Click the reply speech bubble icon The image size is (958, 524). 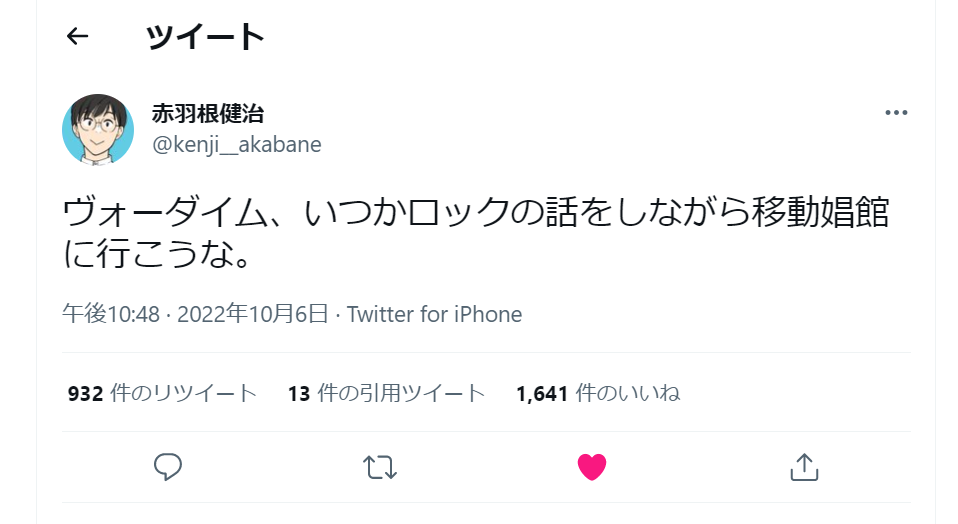pyautogui.click(x=167, y=465)
